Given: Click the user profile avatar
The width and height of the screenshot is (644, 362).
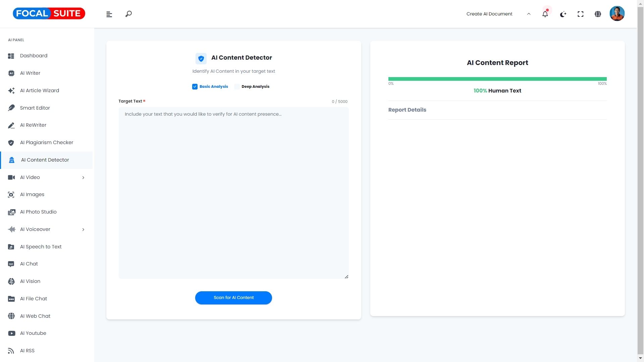Looking at the screenshot, I should pyautogui.click(x=617, y=14).
